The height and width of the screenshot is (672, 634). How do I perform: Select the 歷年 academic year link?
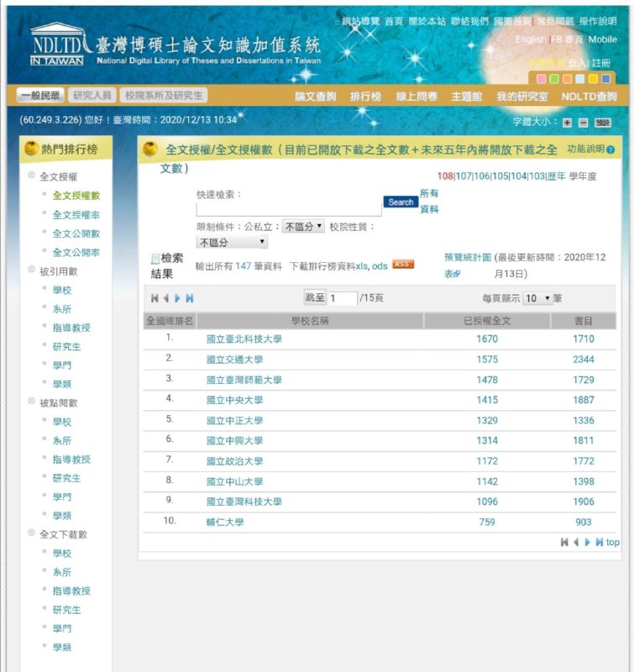click(x=556, y=176)
